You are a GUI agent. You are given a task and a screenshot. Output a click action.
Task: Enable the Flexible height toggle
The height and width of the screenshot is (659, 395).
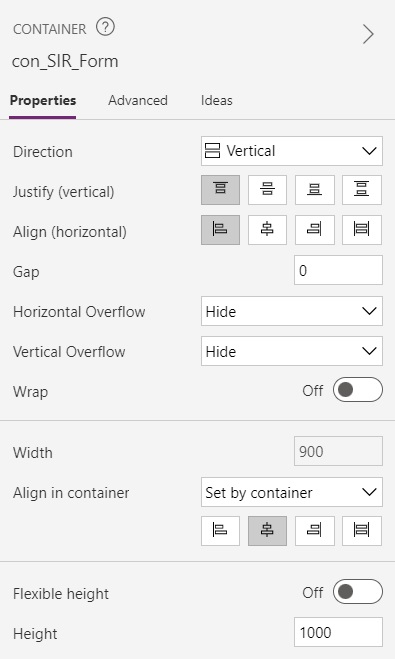pos(358,592)
